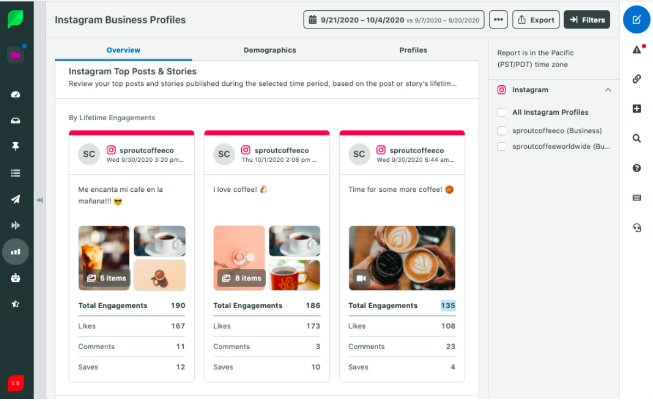Click the video camera icon on latte post
This screenshot has width=653, height=401.
tap(361, 278)
